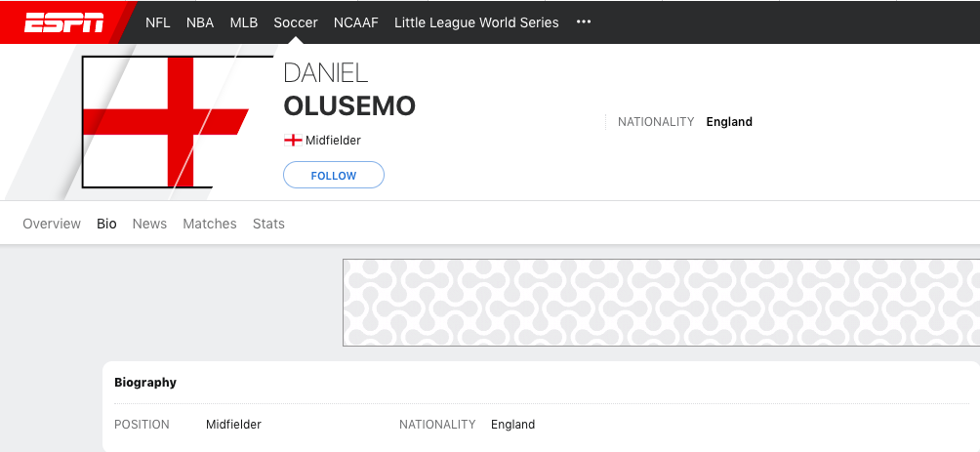980x452 pixels.
Task: View the Stats tab
Action: click(268, 224)
